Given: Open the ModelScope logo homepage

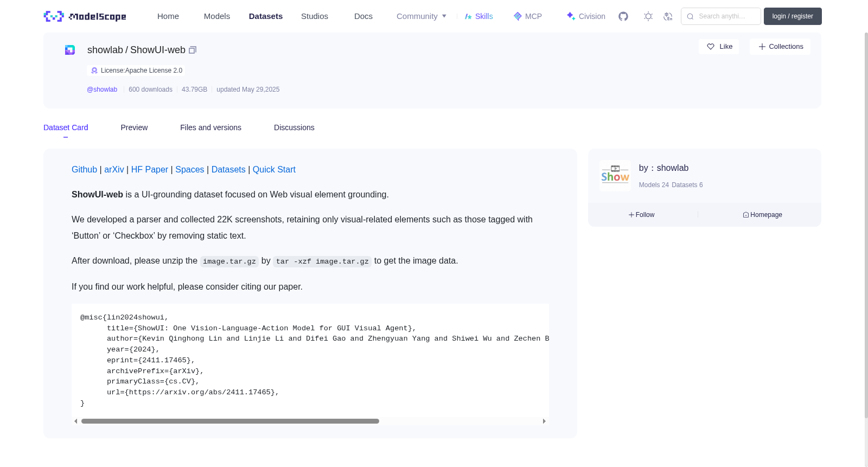Looking at the screenshot, I should pos(85,16).
